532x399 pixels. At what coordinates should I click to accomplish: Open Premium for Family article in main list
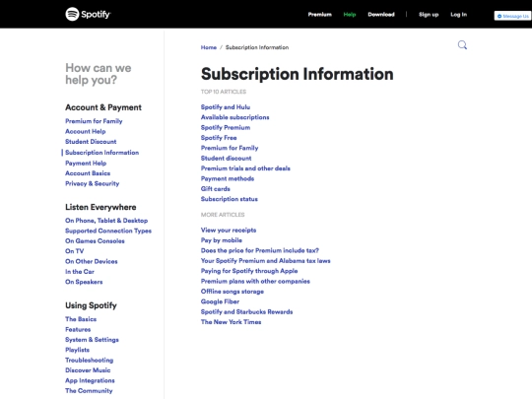pos(230,148)
